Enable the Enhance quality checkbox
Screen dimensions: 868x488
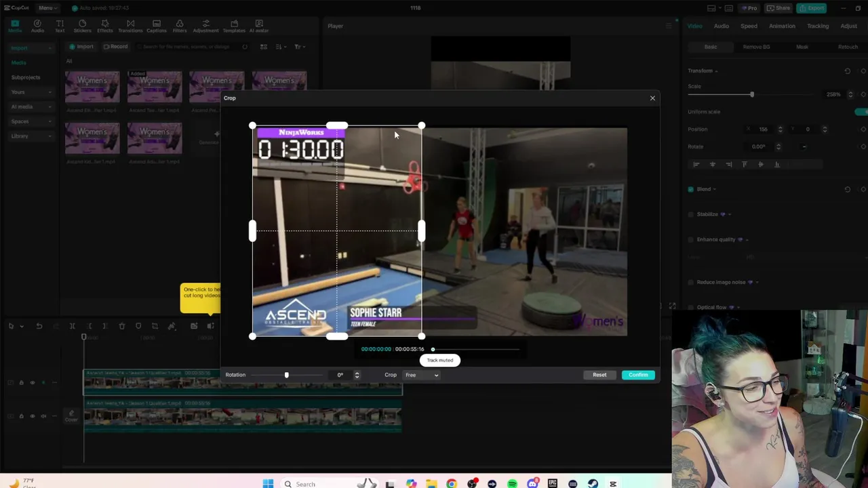(691, 239)
